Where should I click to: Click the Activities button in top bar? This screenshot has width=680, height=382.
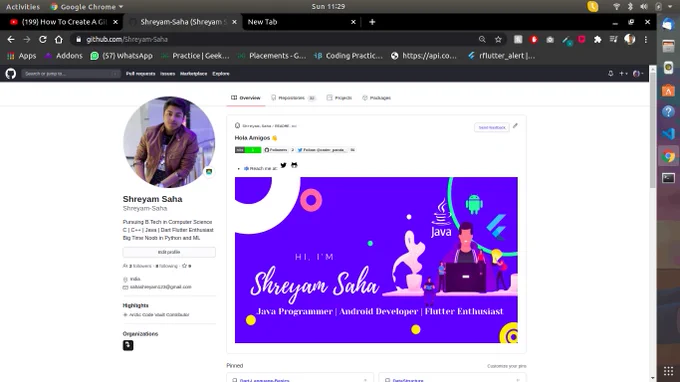click(23, 7)
